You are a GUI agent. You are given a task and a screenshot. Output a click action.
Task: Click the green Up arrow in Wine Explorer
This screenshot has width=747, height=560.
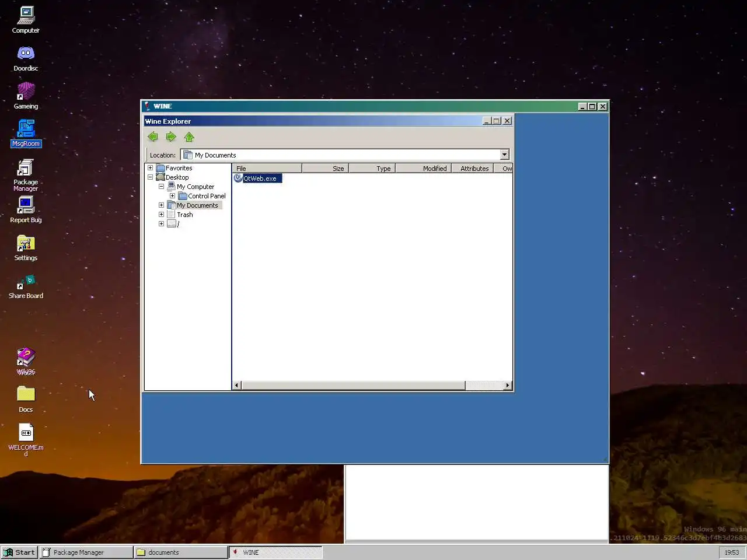(x=189, y=136)
